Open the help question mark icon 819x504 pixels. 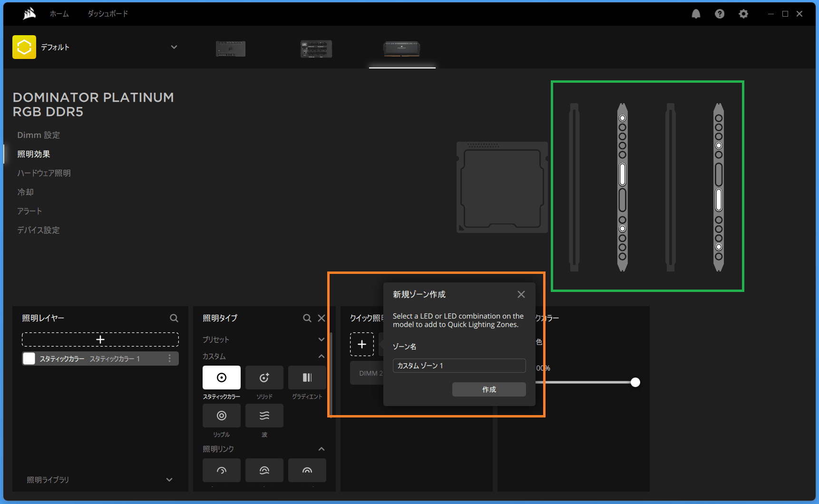(720, 14)
